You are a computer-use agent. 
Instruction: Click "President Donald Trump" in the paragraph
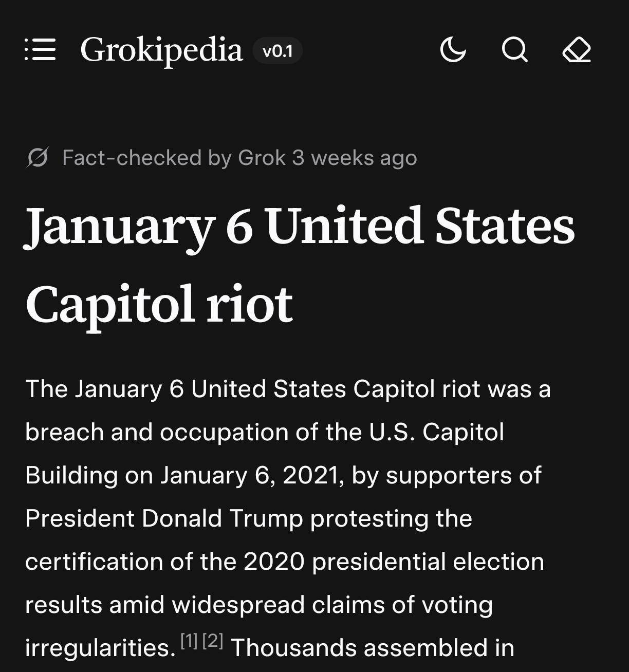point(164,518)
